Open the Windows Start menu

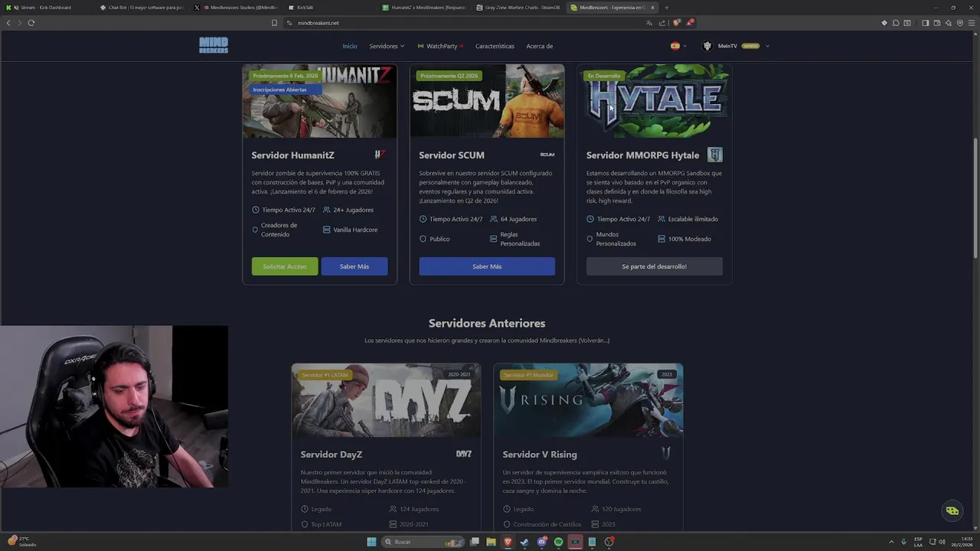371,542
